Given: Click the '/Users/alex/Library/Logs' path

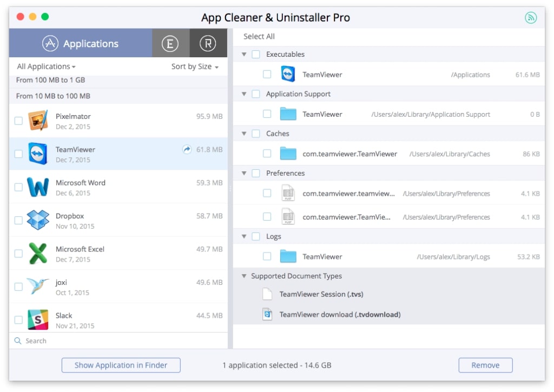Looking at the screenshot, I should click(453, 257).
